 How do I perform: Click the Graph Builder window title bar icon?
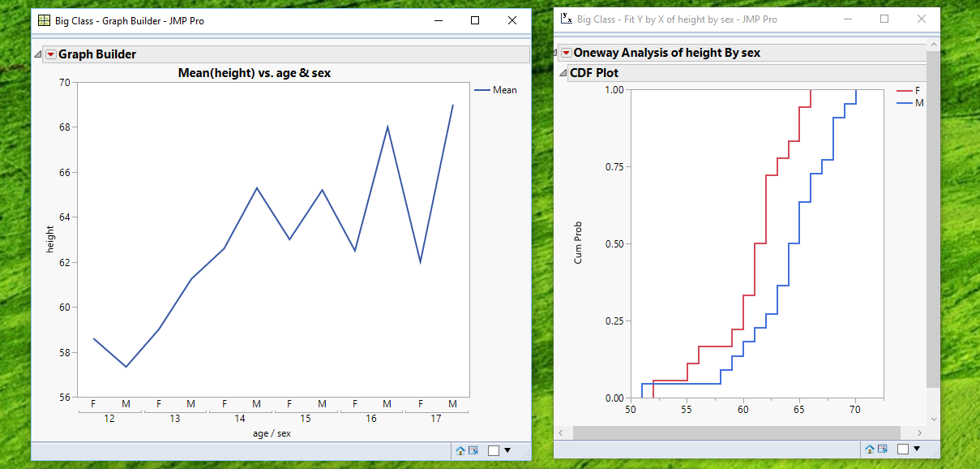click(44, 19)
